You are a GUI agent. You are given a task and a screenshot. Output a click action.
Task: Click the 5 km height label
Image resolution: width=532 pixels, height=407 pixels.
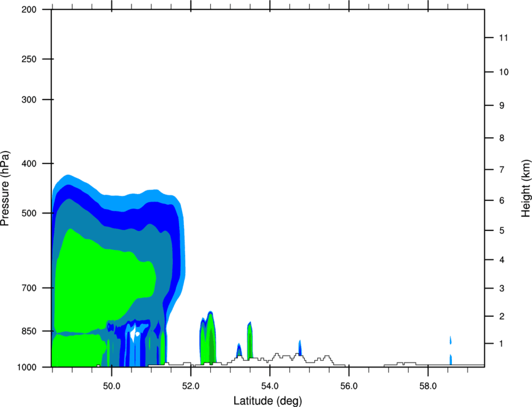point(502,230)
